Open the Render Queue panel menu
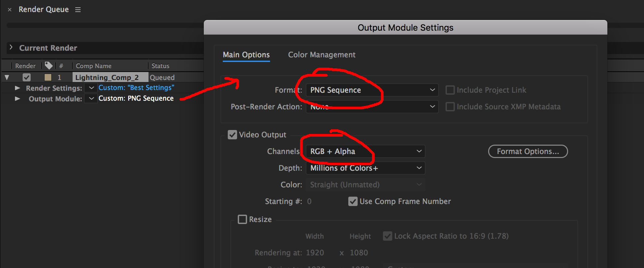The height and width of the screenshot is (268, 644). pos(78,10)
